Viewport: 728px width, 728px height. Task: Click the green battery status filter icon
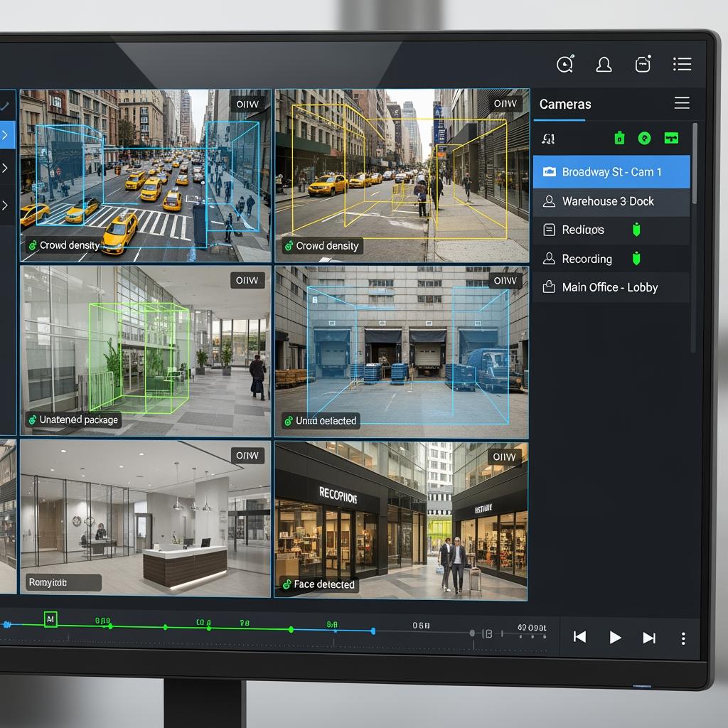[x=619, y=138]
